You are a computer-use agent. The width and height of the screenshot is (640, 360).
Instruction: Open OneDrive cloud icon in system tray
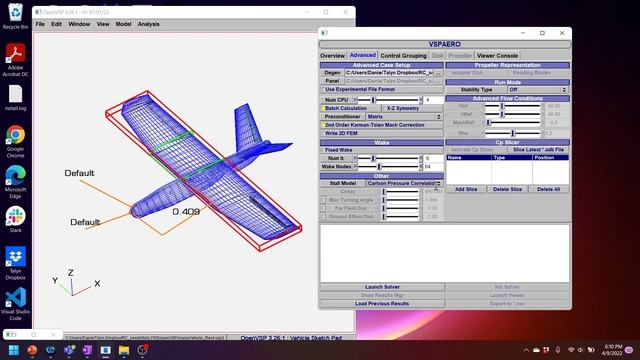pos(536,350)
